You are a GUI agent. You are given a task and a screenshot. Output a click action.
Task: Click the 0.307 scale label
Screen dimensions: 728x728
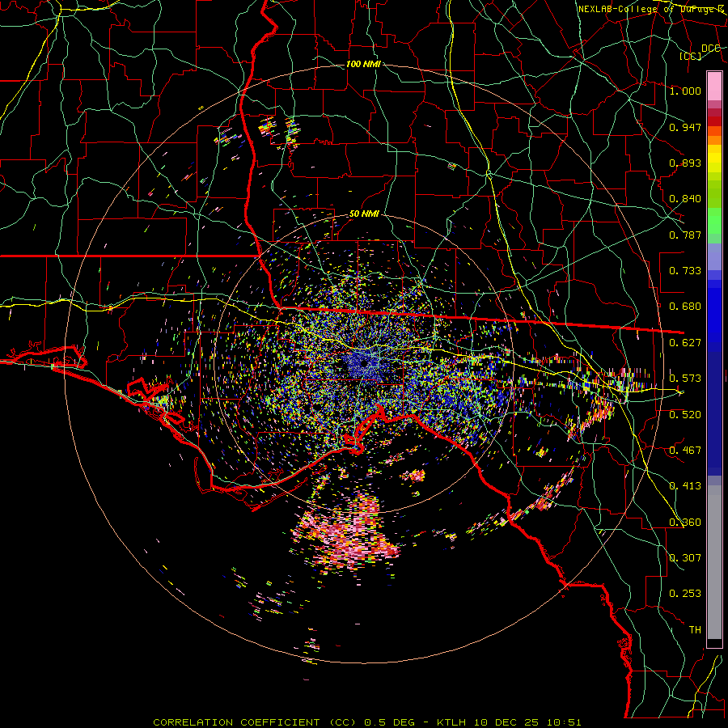click(685, 558)
